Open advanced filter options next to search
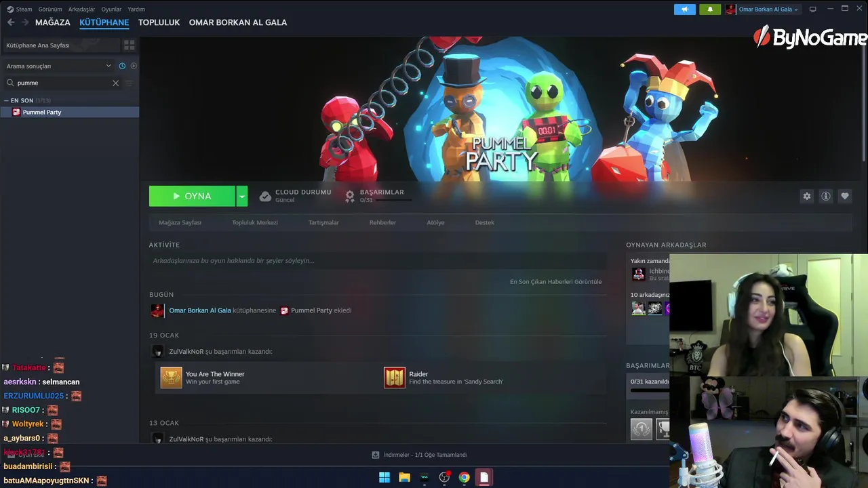This screenshot has width=868, height=488. (129, 83)
